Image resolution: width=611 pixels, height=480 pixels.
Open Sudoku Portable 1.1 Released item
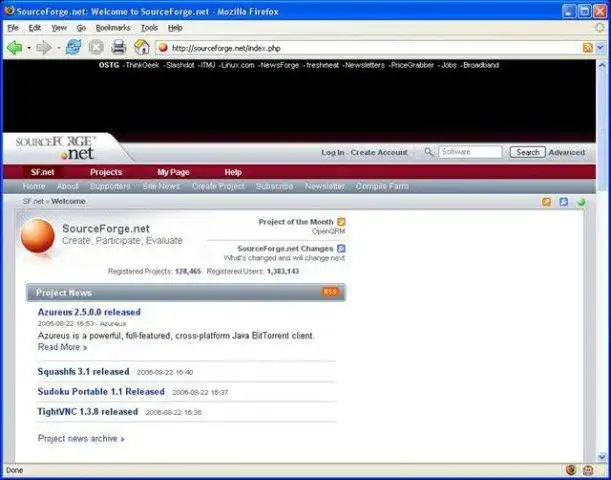tap(101, 391)
